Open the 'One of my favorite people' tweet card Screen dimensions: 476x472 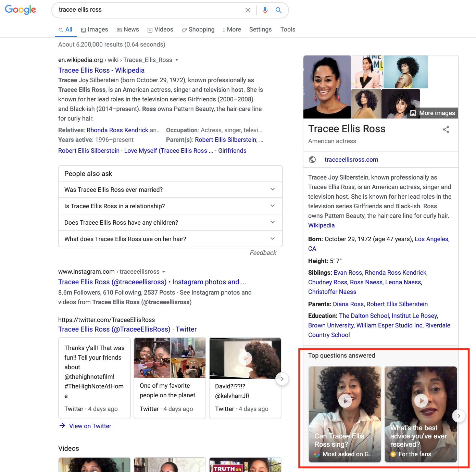coord(170,378)
